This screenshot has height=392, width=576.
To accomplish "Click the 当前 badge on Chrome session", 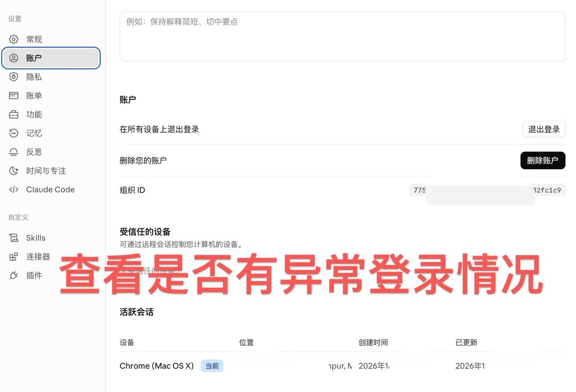I will point(212,366).
